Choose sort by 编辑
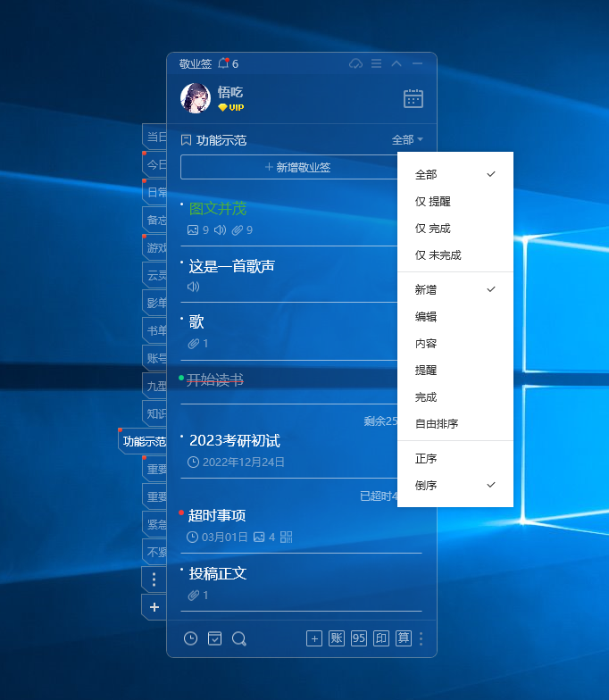This screenshot has height=700, width=609. (455, 316)
